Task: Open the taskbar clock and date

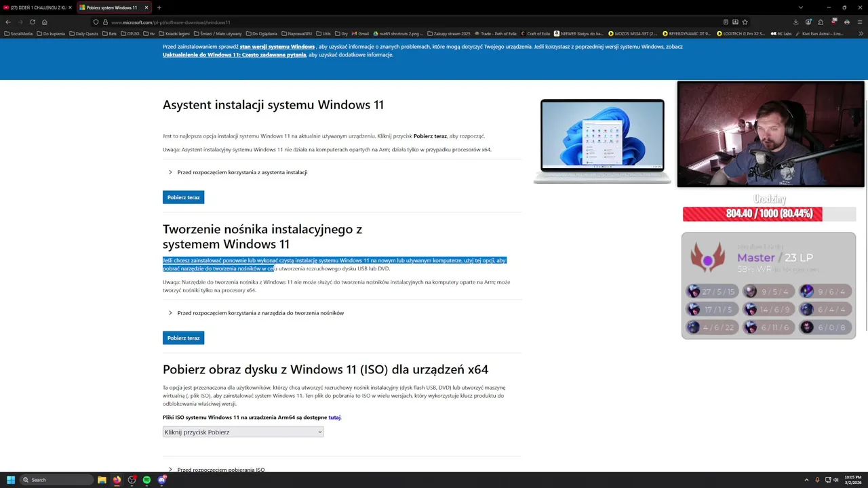Action: pyautogui.click(x=852, y=480)
